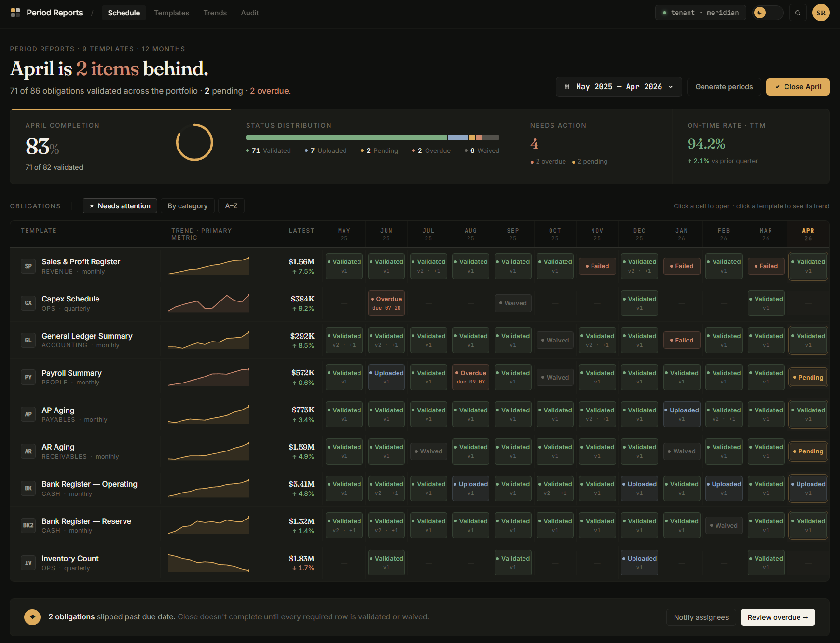Click the CX Capex Schedule badge icon
This screenshot has height=643, width=840.
[28, 303]
